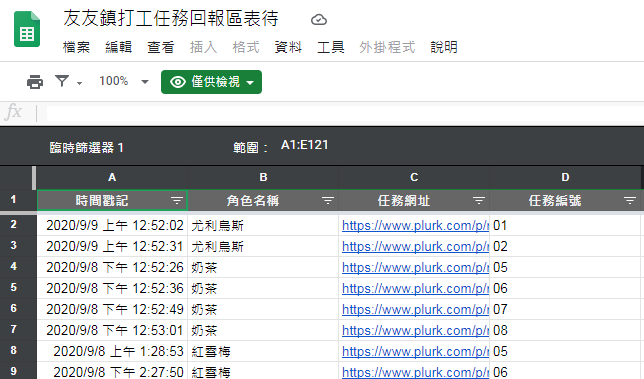Click the filter name 臨時篩選器 1
Image resolution: width=644 pixels, height=379 pixels.
tap(86, 147)
